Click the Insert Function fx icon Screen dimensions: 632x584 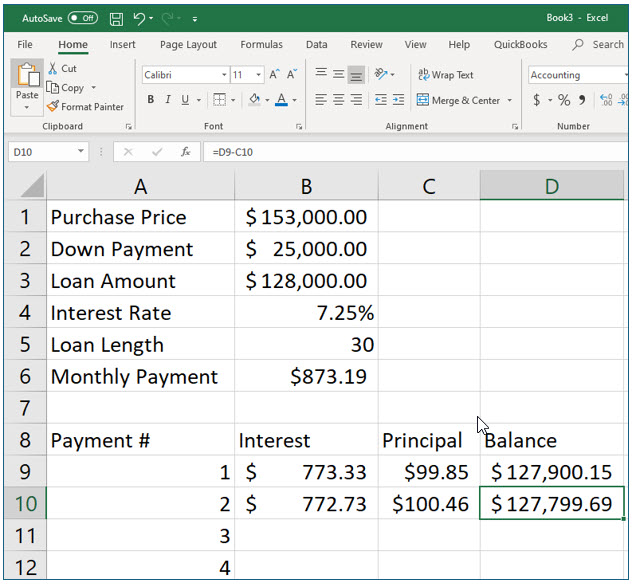tap(186, 152)
